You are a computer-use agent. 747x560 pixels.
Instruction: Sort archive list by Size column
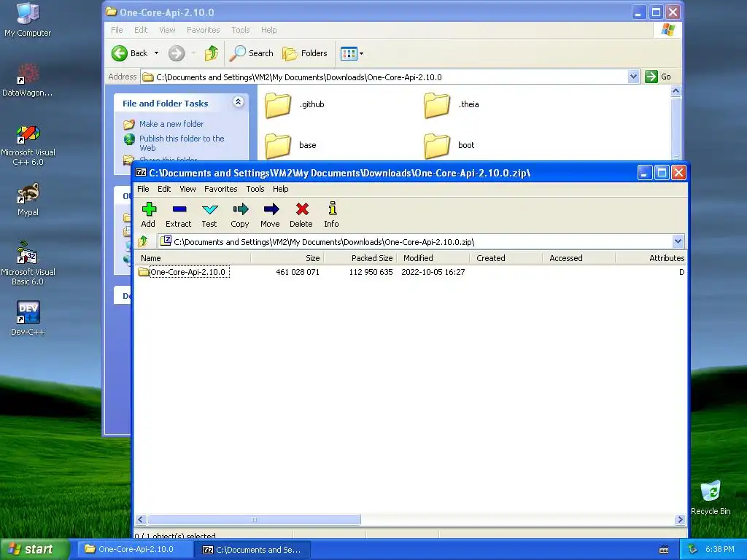(x=287, y=258)
